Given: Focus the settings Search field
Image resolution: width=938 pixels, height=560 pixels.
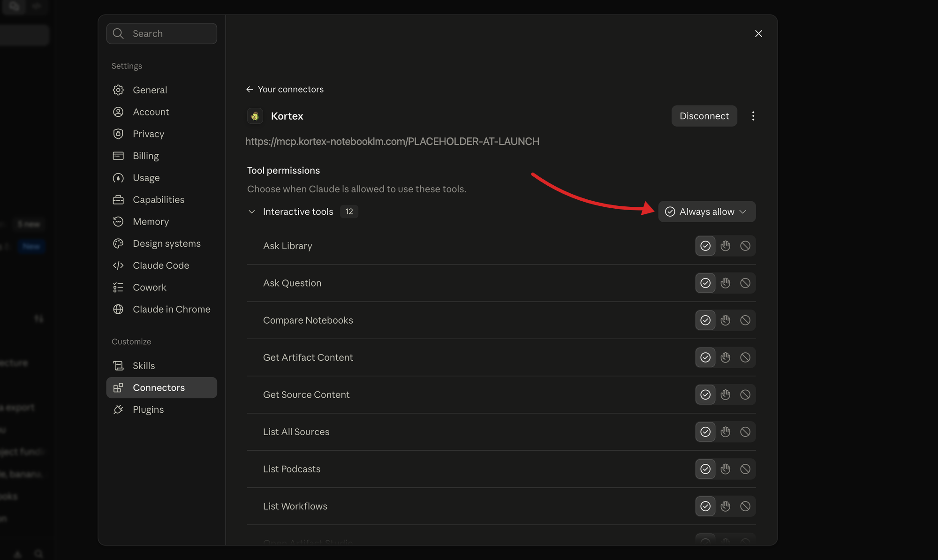Looking at the screenshot, I should click(x=161, y=33).
